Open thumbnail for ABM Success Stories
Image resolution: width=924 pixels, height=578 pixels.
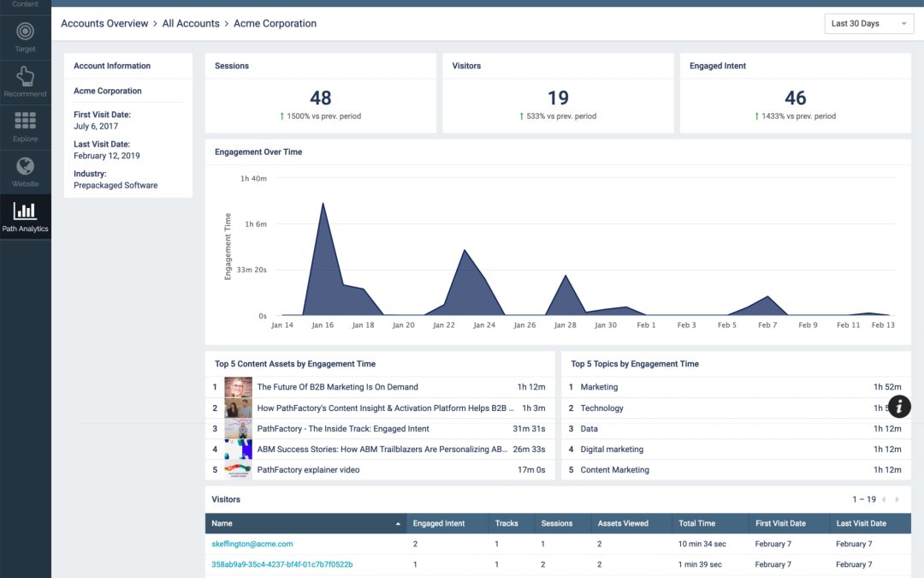238,450
